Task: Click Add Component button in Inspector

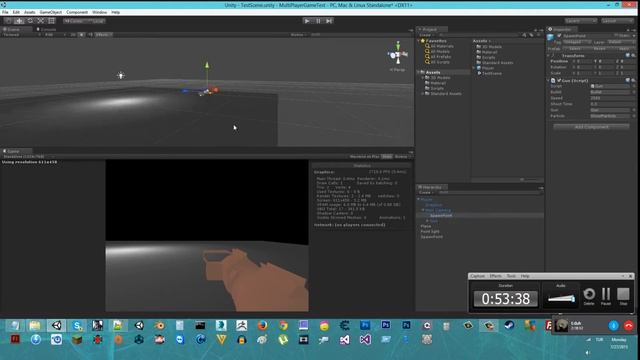Action: pyautogui.click(x=591, y=127)
